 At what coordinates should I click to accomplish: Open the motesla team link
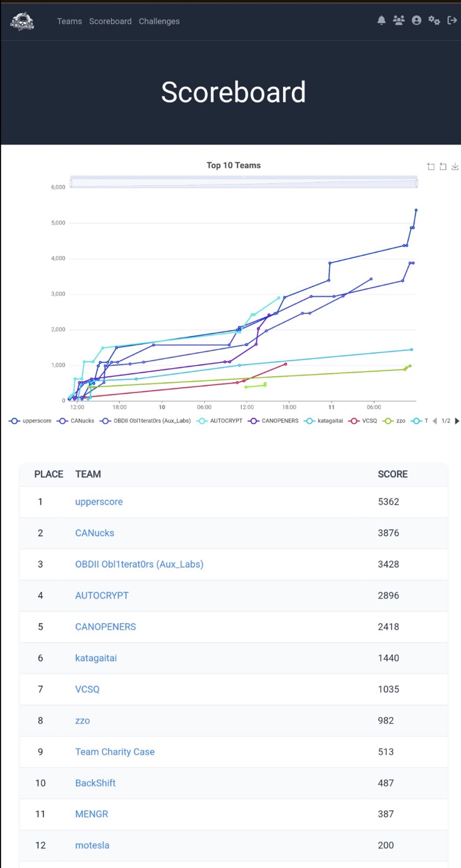click(92, 845)
